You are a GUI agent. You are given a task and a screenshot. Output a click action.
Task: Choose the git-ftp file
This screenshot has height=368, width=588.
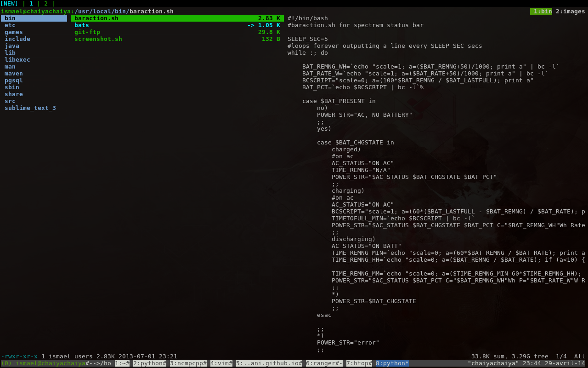click(x=177, y=32)
